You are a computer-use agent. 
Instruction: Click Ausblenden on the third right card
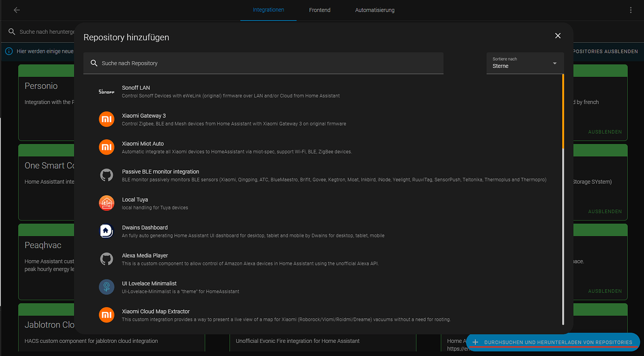tap(605, 291)
